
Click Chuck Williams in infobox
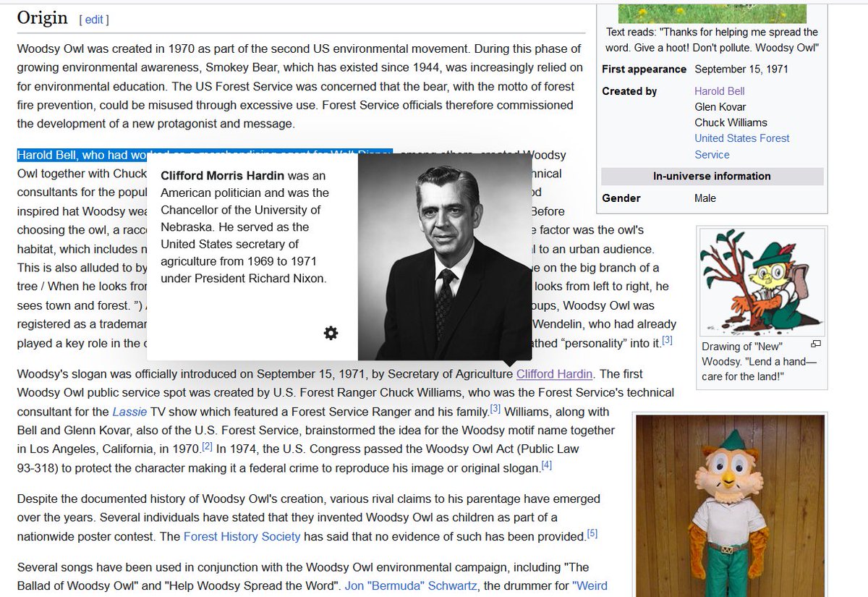click(x=731, y=123)
